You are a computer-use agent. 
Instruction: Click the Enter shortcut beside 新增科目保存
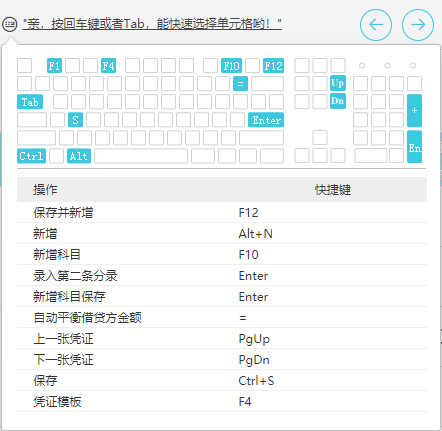pyautogui.click(x=253, y=297)
